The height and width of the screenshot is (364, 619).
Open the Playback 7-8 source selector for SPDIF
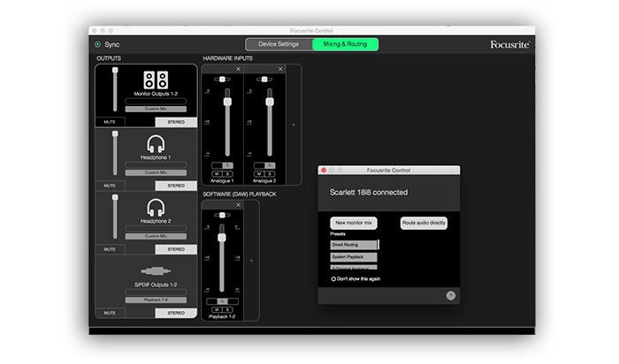click(156, 300)
